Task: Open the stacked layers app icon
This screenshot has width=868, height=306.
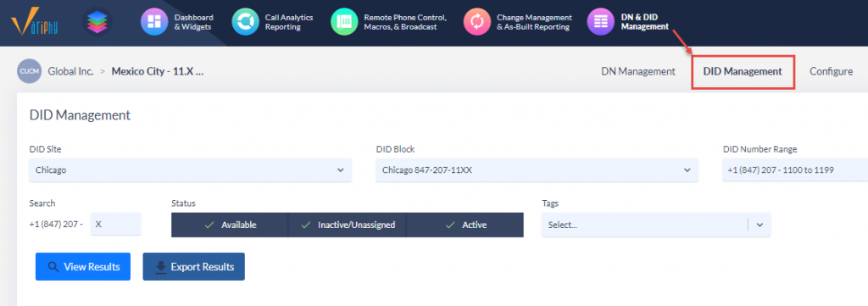Action: (97, 22)
